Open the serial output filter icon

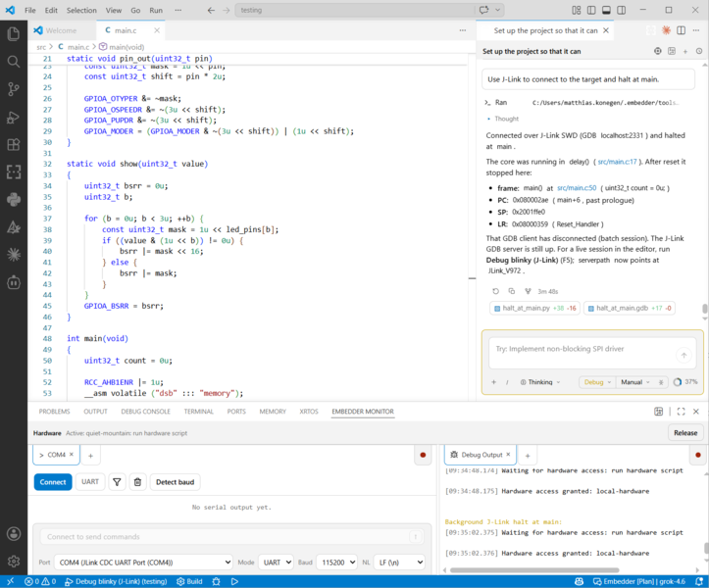click(x=117, y=482)
